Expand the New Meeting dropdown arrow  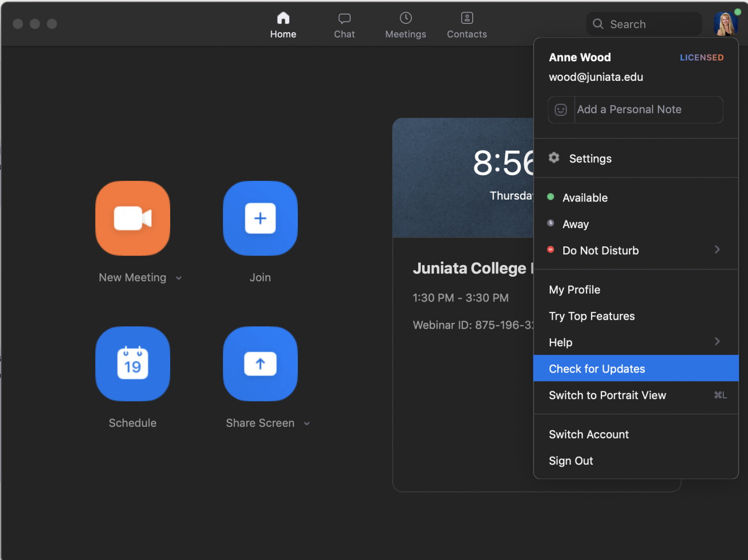coord(179,278)
